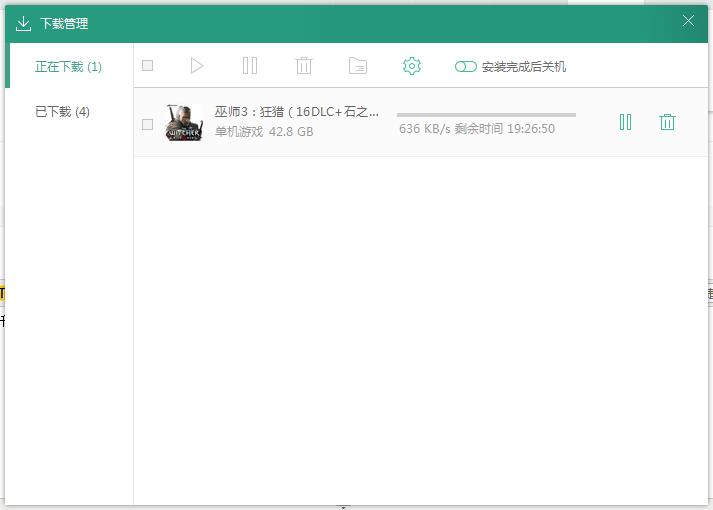
Task: Toggle the 安装完成后关机 switch
Action: (x=466, y=67)
